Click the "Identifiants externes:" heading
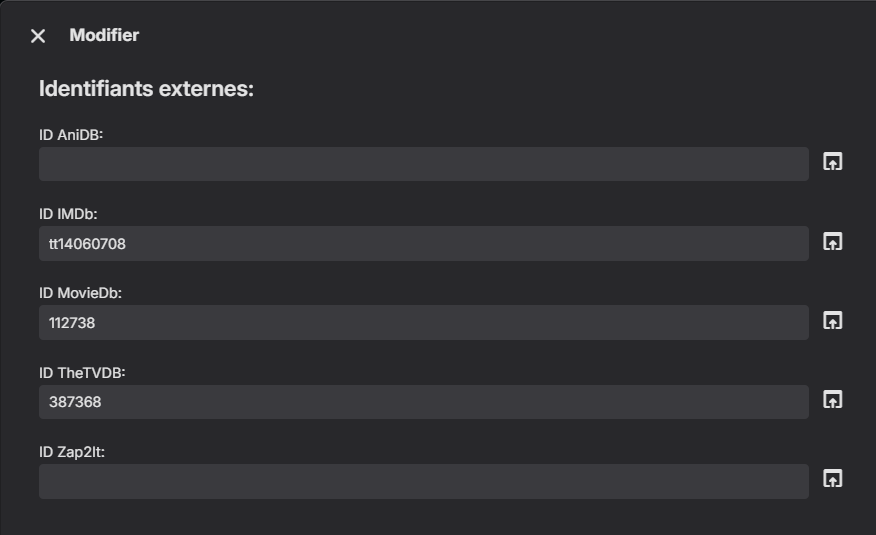This screenshot has height=535, width=876. (146, 89)
